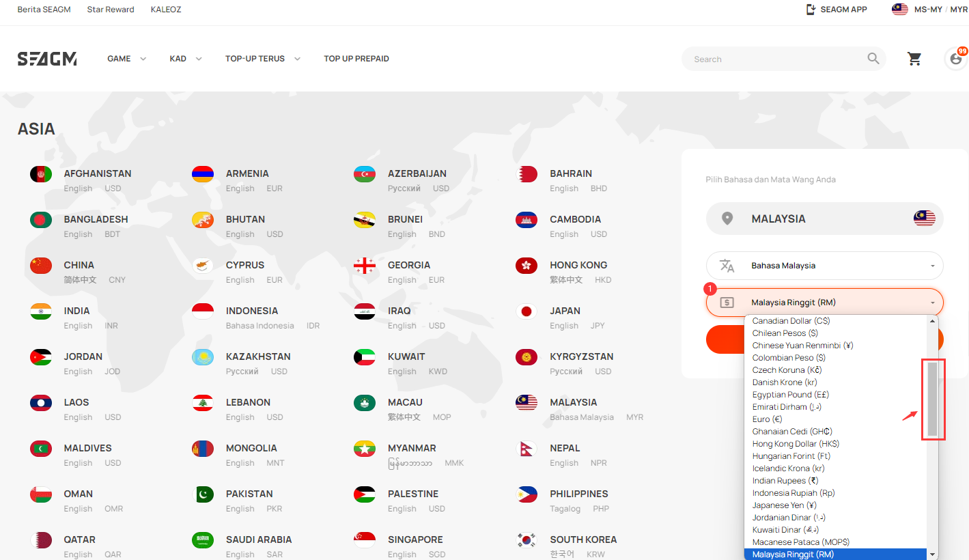Expand the GAME menu
This screenshot has width=969, height=560.
127,59
